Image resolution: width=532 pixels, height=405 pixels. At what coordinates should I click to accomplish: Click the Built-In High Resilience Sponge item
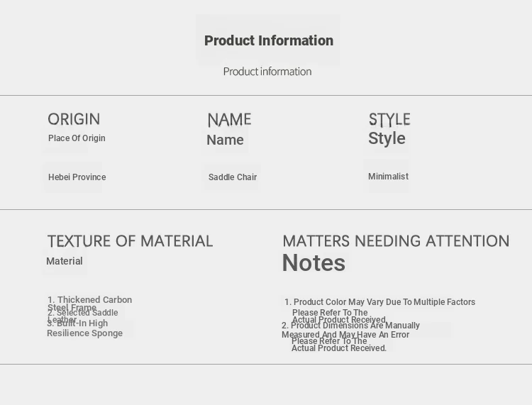84,328
